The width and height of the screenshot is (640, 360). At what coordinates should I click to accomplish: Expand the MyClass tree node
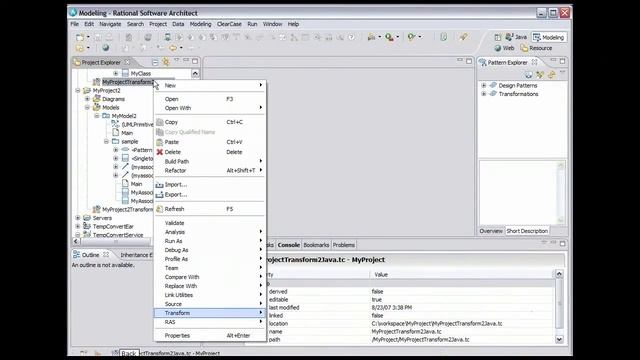coord(116,73)
